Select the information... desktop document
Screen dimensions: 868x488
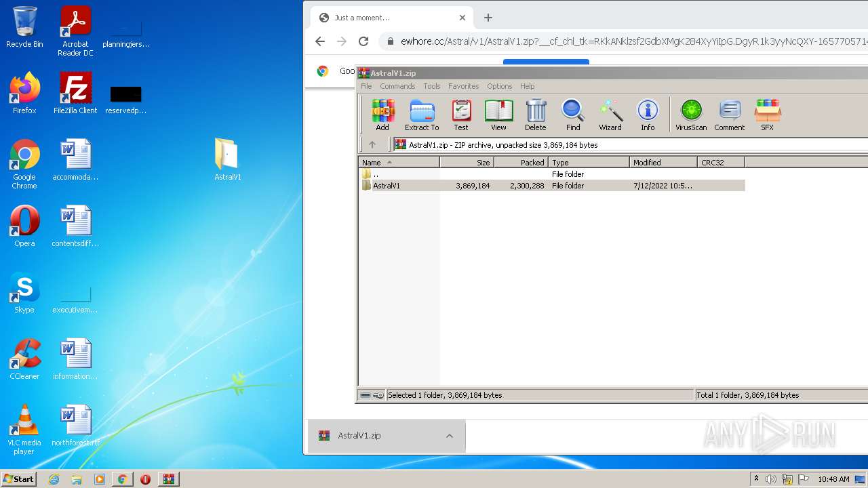[x=75, y=359]
